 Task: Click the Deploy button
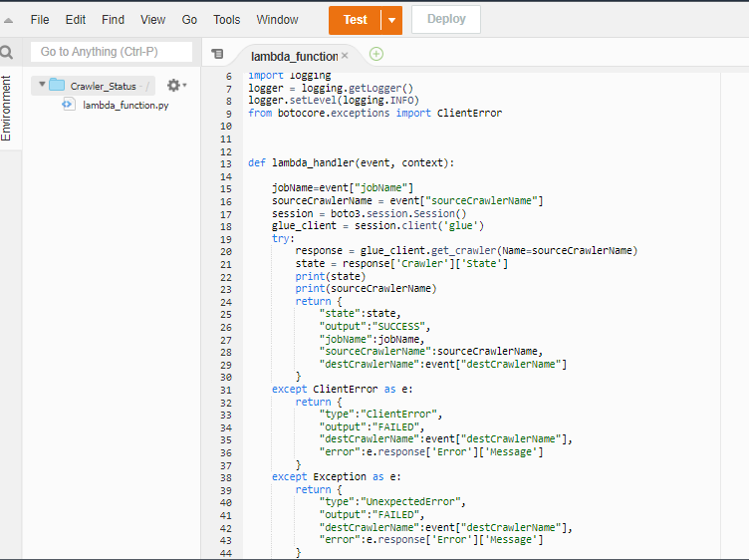pyautogui.click(x=445, y=20)
